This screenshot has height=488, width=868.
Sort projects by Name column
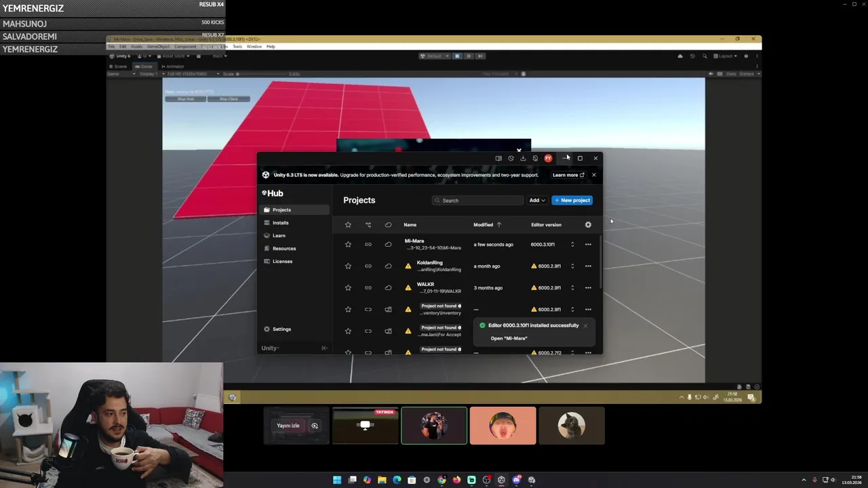click(410, 225)
